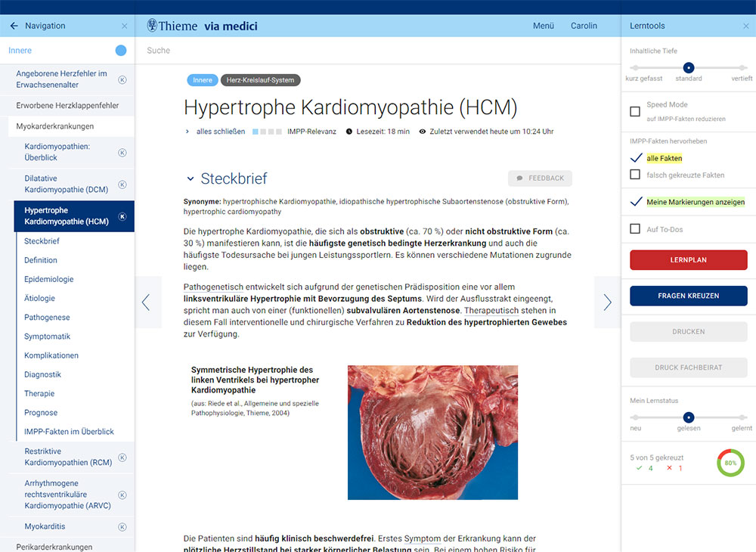
Task: Open IMPP-Fakten im Überblick in sidebar
Action: coord(69,432)
